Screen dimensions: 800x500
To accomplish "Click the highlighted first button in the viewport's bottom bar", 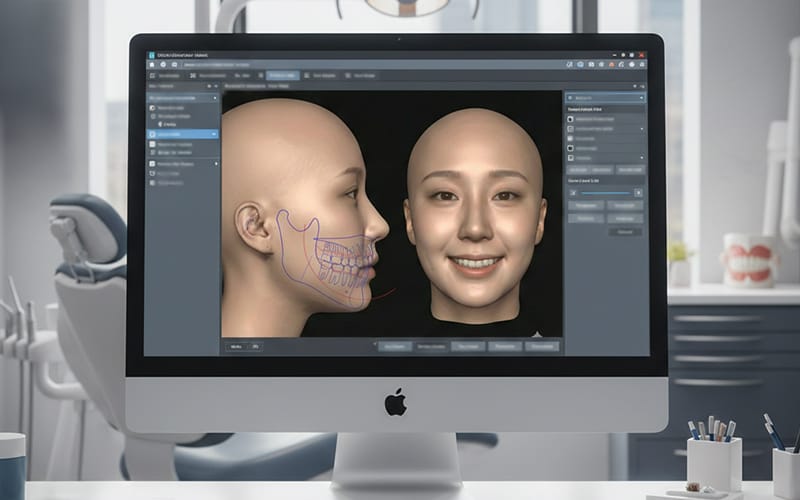I will click(x=395, y=346).
